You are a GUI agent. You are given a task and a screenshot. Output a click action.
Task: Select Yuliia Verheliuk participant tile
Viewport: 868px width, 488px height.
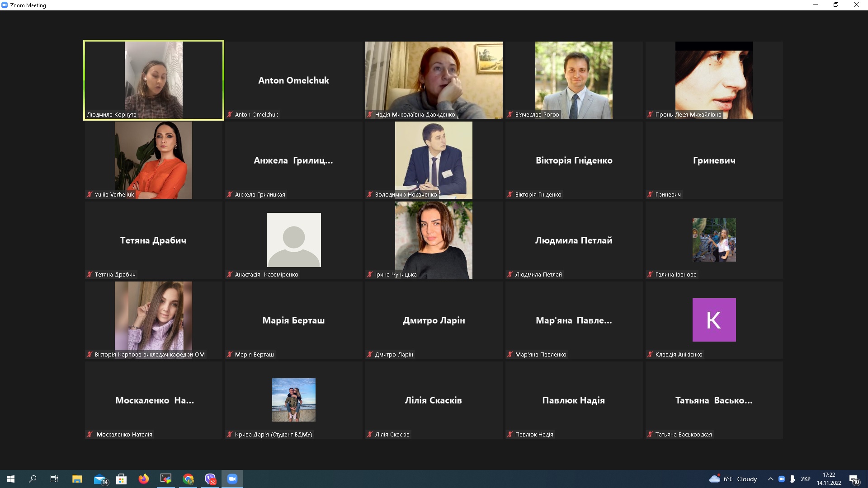tap(154, 160)
